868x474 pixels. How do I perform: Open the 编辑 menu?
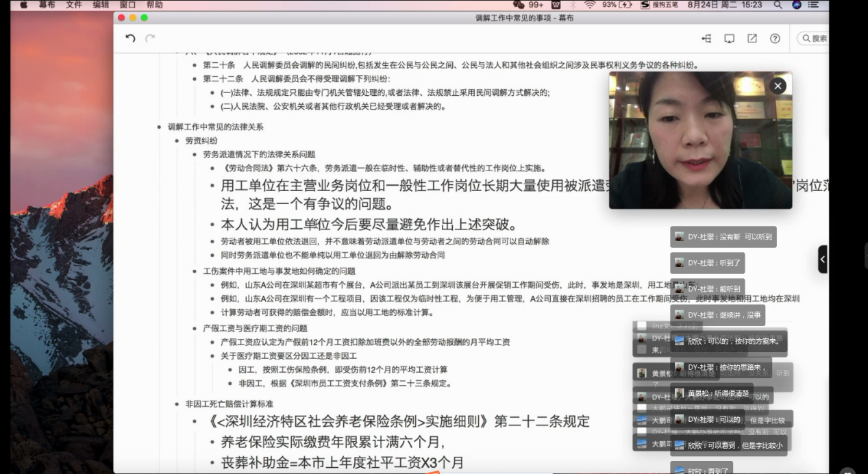tap(101, 5)
